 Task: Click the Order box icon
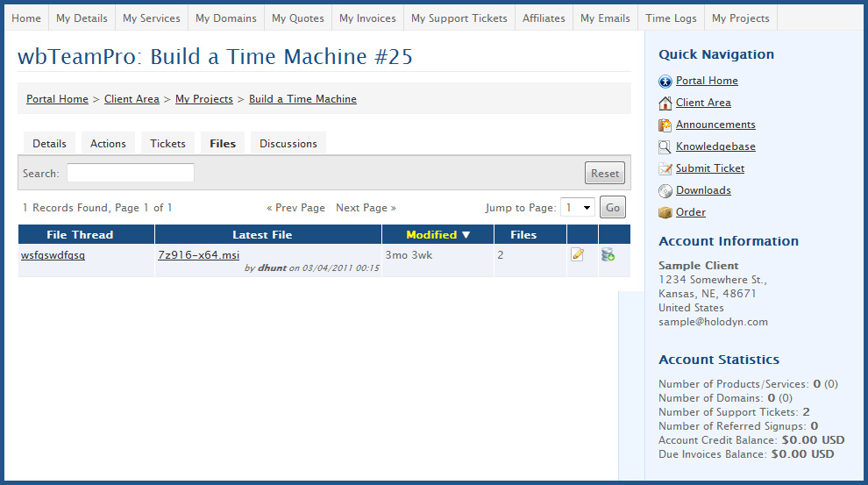[x=665, y=213]
